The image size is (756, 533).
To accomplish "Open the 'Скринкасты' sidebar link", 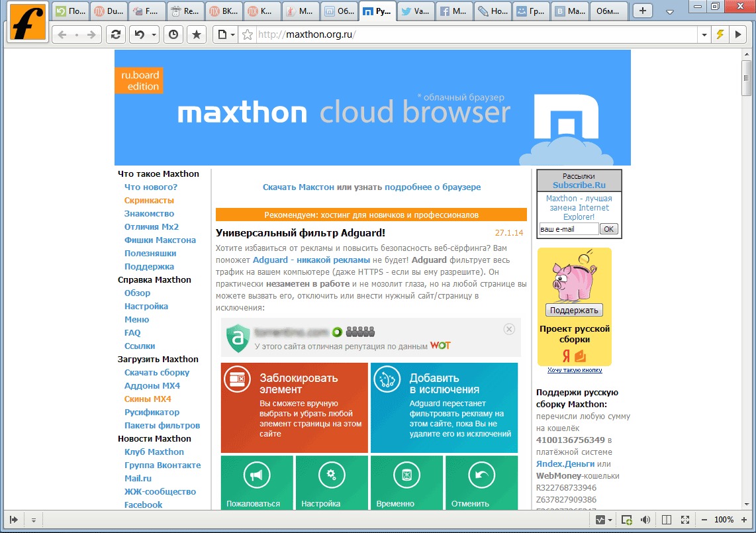I will [x=149, y=200].
